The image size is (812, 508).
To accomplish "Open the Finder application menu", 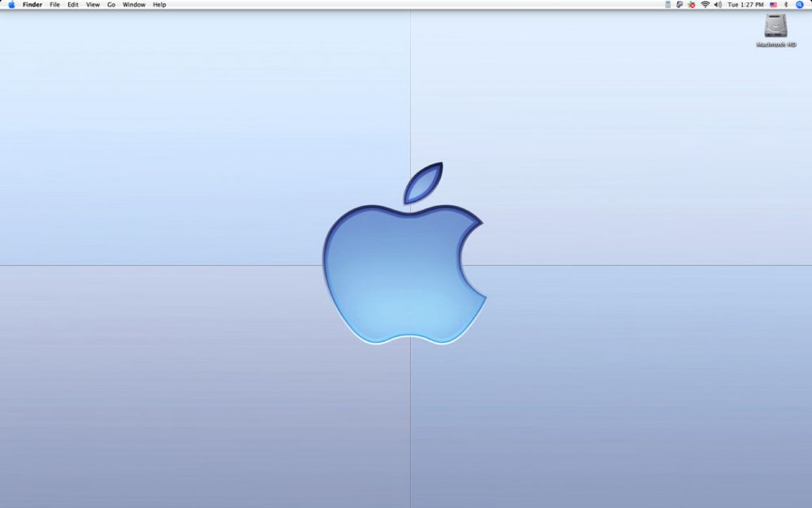I will tap(32, 5).
